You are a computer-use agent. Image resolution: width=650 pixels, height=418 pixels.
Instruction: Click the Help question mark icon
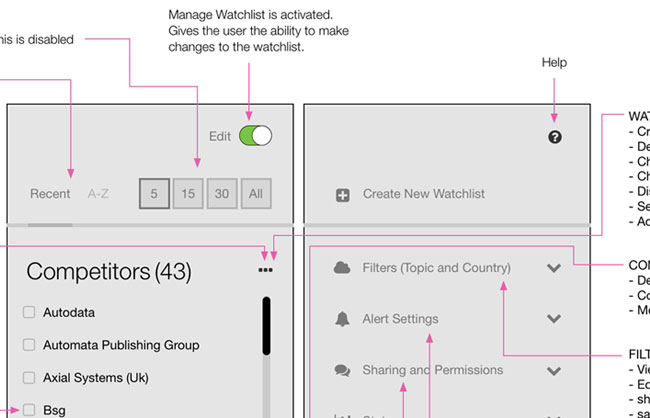(555, 137)
